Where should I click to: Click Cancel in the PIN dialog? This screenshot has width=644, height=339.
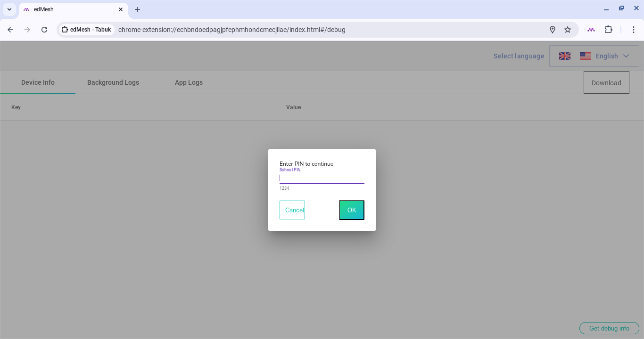292,210
